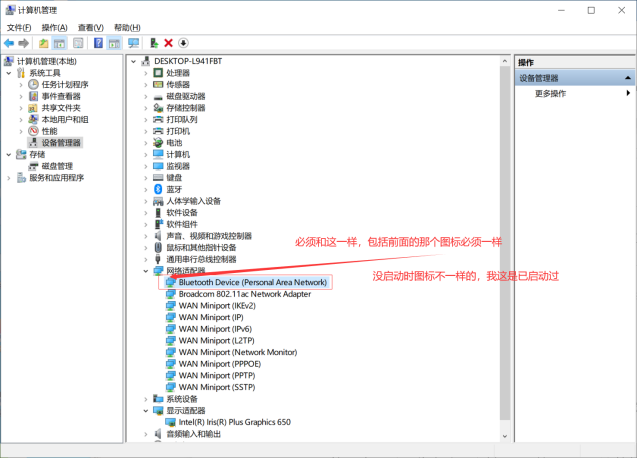The height and width of the screenshot is (458, 638).
Task: Expand the 系统设备 node
Action: tap(146, 399)
